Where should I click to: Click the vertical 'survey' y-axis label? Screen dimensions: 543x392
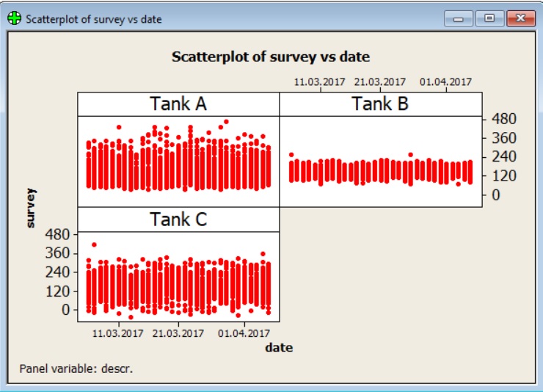tap(31, 208)
